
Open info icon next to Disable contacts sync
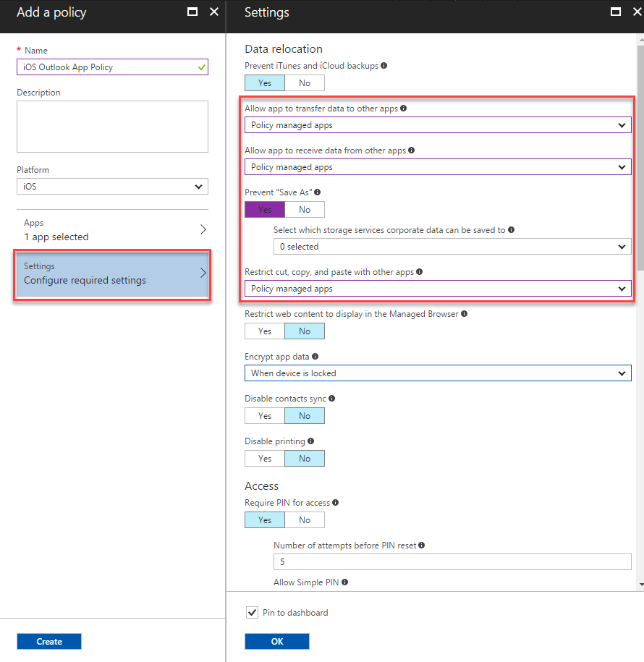click(332, 398)
